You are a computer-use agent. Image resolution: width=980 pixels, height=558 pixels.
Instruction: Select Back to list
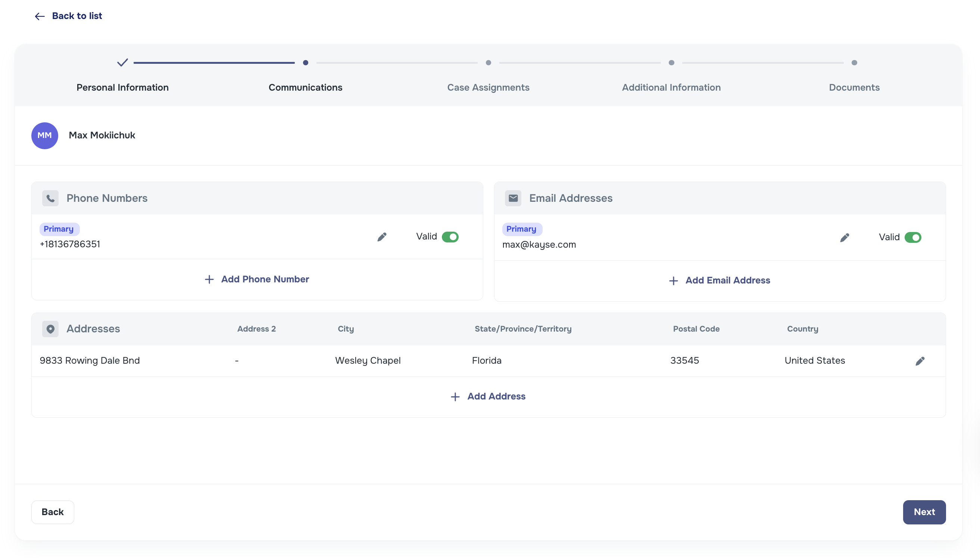77,16
